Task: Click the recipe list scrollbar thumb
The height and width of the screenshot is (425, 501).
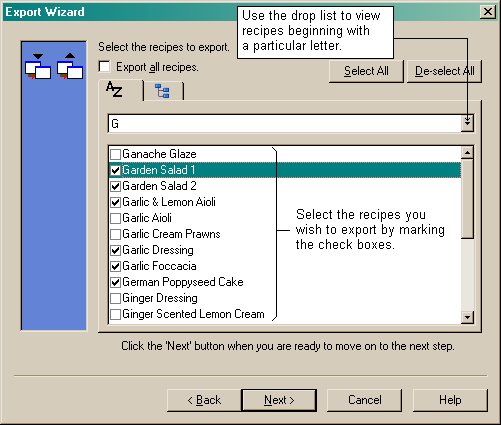Action: (467, 199)
